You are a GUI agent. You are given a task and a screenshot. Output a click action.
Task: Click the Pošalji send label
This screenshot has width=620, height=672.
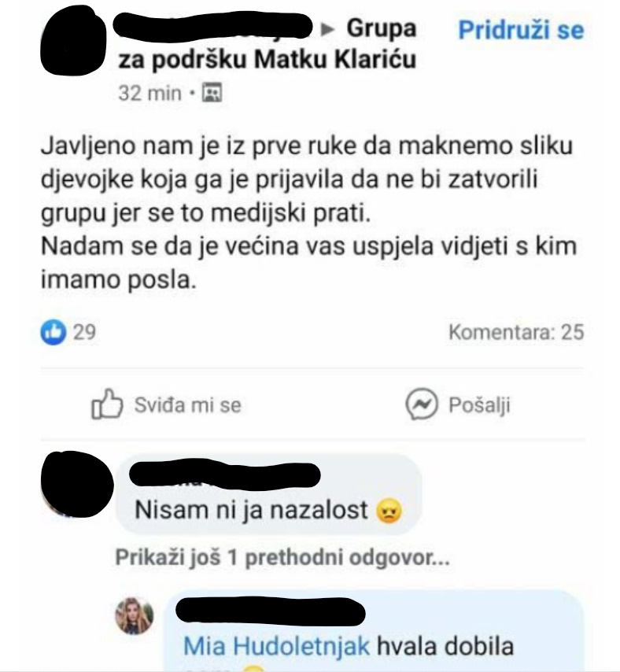click(479, 405)
